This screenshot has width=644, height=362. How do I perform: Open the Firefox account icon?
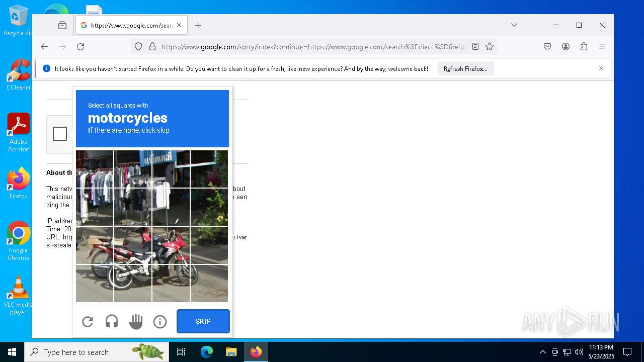click(566, 47)
